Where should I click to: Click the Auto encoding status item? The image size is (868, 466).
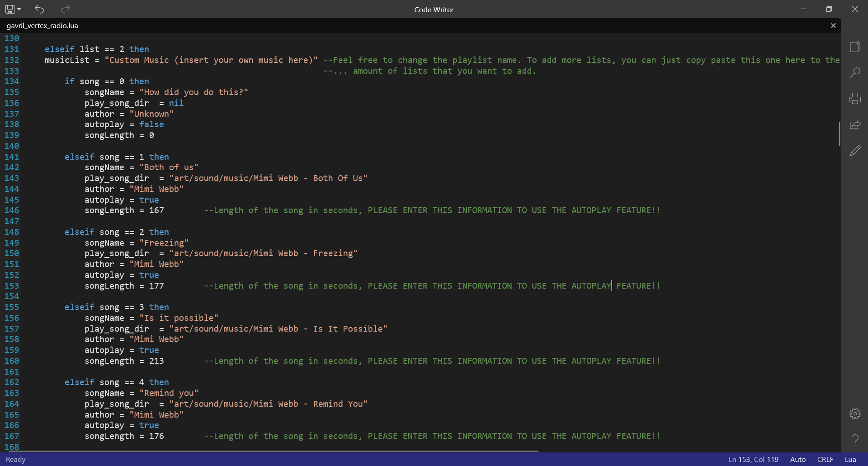pyautogui.click(x=798, y=460)
